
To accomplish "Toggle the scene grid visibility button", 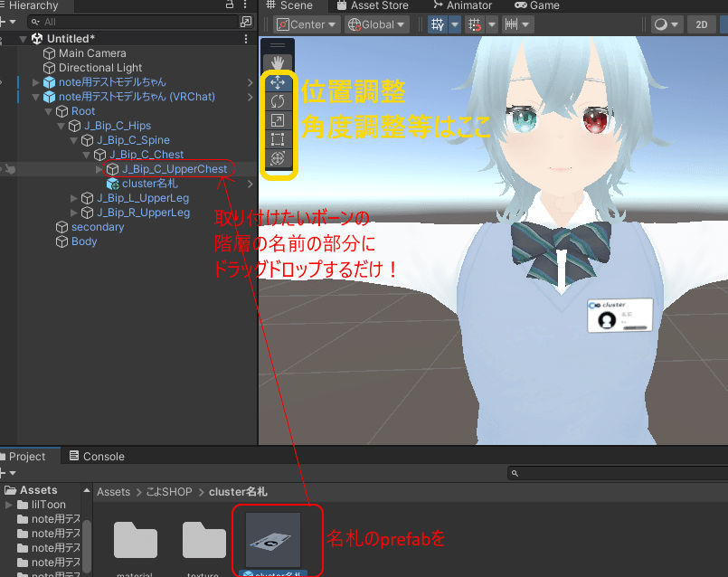I will click(438, 24).
